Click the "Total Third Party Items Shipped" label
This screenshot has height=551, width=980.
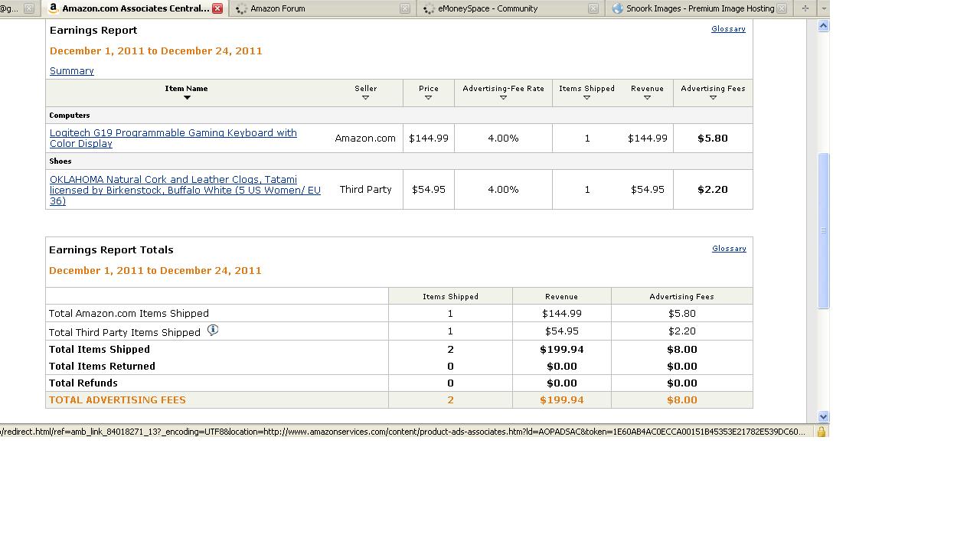125,332
